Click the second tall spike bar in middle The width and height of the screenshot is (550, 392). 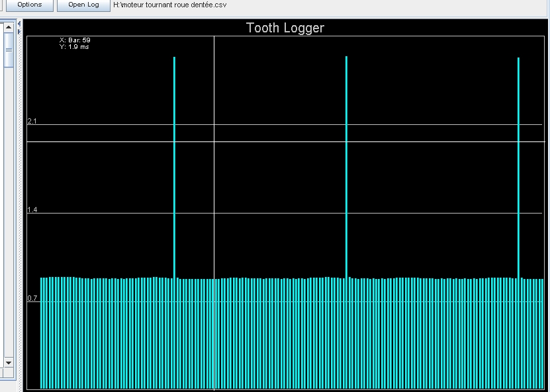click(346, 165)
